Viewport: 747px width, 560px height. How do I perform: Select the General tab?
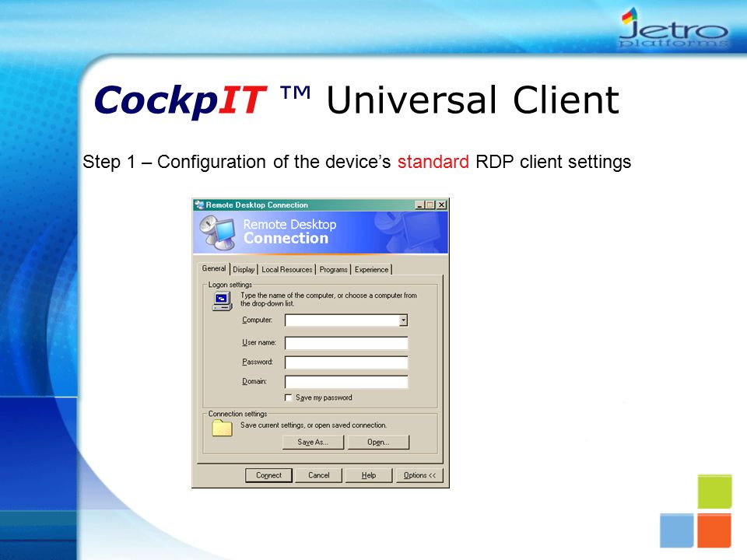click(x=214, y=268)
